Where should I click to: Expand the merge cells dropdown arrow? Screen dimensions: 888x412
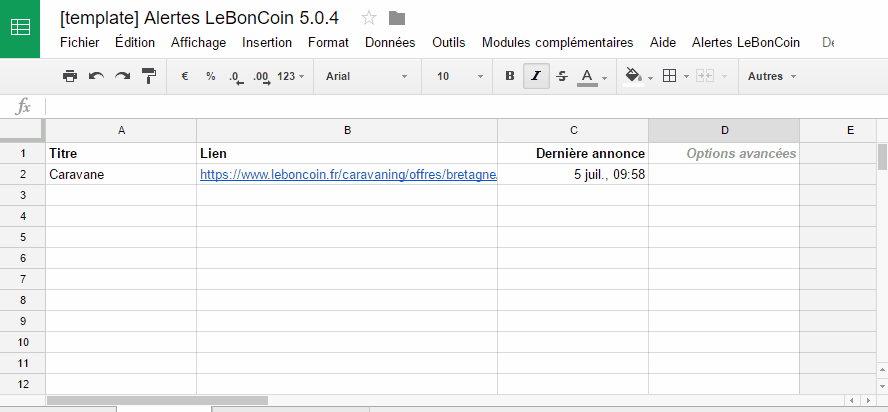click(x=724, y=77)
